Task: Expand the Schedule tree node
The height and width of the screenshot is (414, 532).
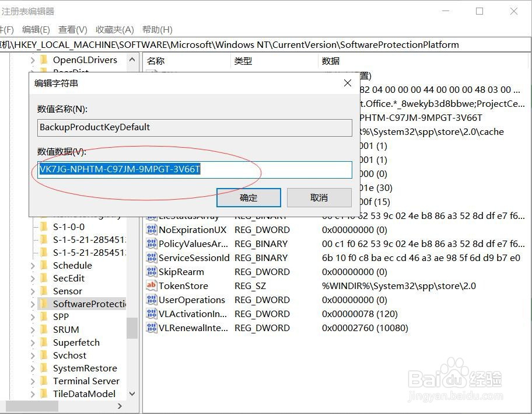Action: [33, 265]
